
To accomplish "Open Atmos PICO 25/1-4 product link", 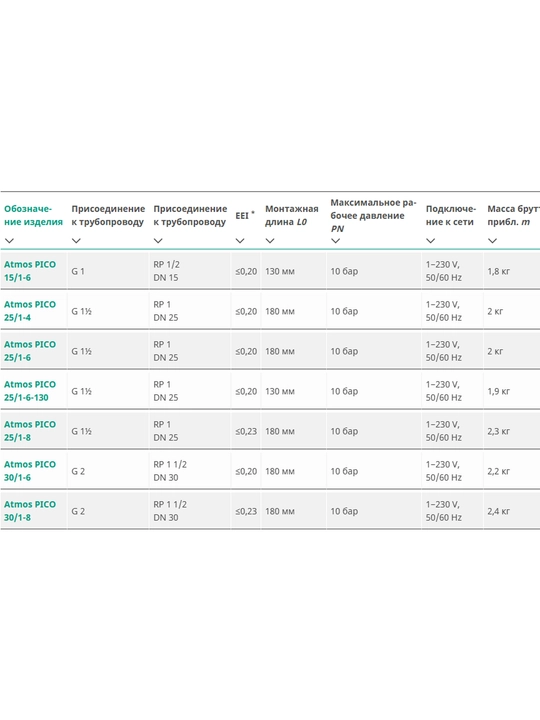I will pos(30,311).
